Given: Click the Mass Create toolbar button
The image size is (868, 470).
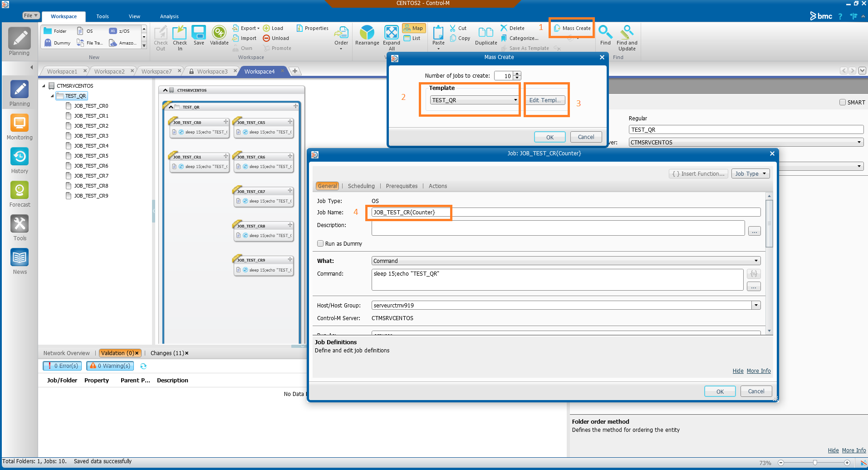Looking at the screenshot, I should tap(572, 28).
